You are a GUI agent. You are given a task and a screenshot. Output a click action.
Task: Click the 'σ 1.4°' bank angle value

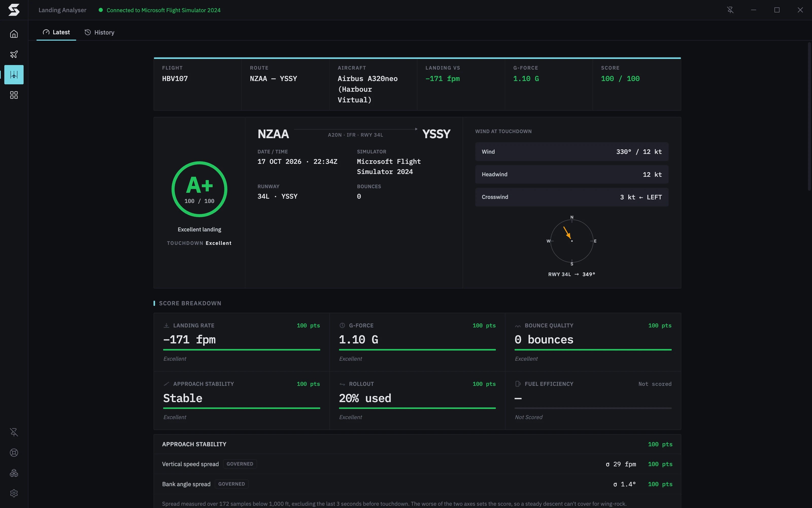point(624,484)
